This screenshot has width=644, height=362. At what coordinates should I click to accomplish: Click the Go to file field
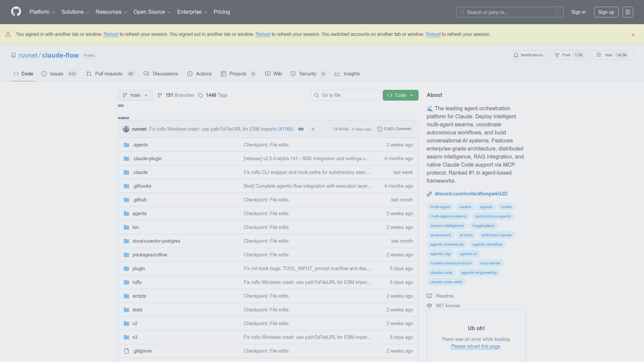tap(345, 95)
